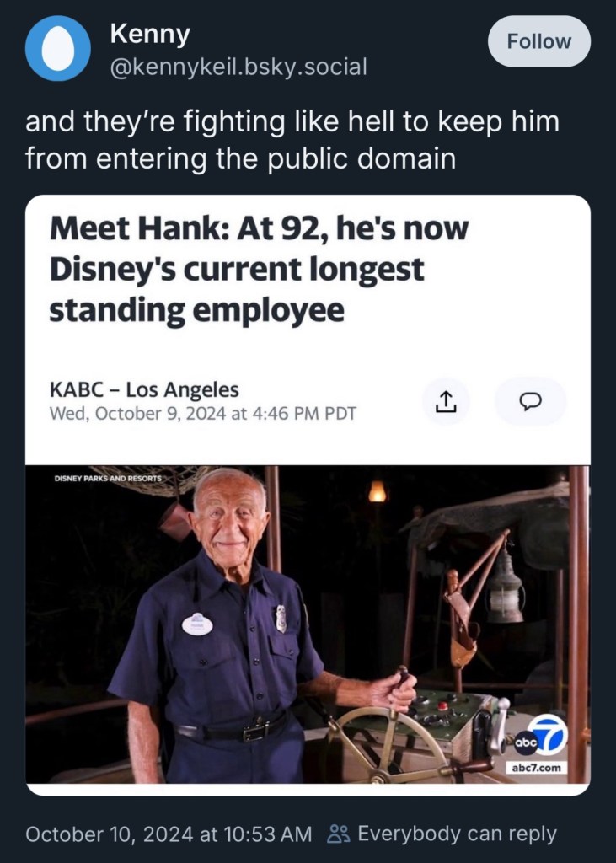Open the comment bubble icon
Screen dimensions: 616x863
[x=531, y=402]
